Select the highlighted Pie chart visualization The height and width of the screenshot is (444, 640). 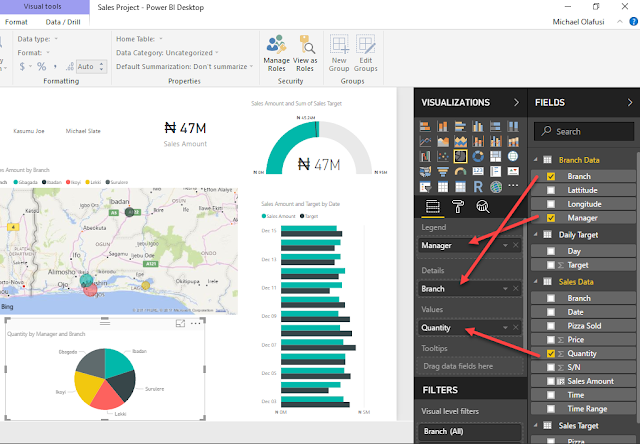tap(460, 156)
